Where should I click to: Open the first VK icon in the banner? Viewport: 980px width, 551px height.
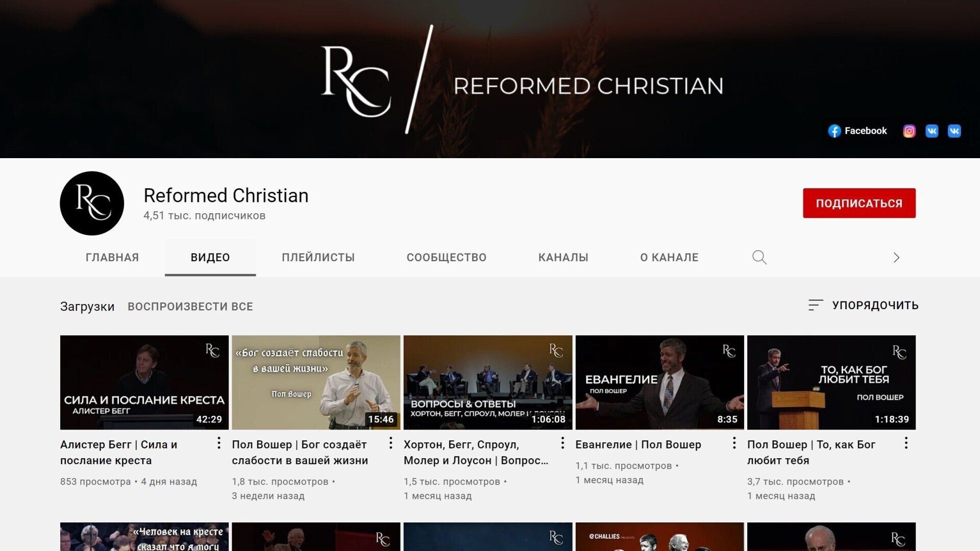932,131
